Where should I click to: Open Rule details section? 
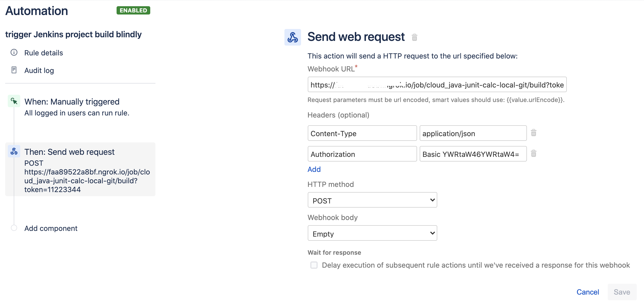(44, 53)
